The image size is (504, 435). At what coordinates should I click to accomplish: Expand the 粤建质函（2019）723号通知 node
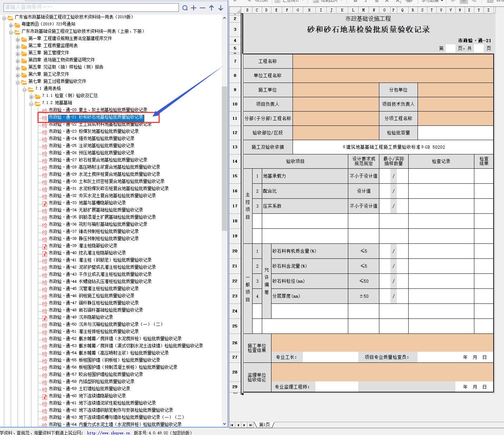[x=11, y=25]
